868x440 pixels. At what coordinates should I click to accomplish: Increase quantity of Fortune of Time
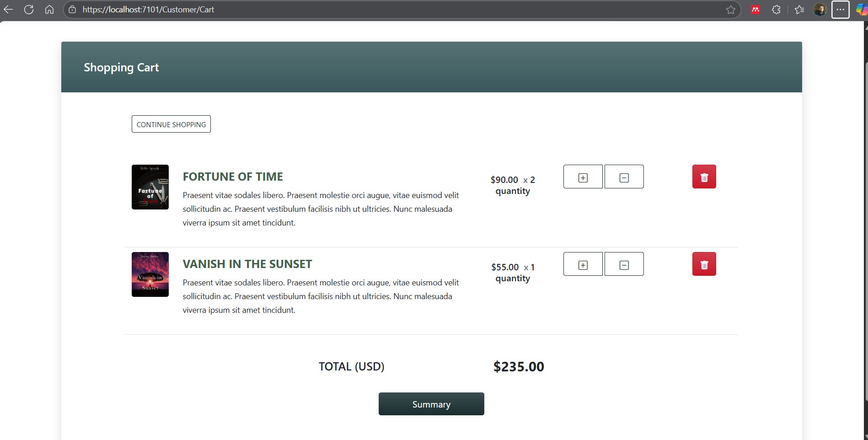[583, 177]
